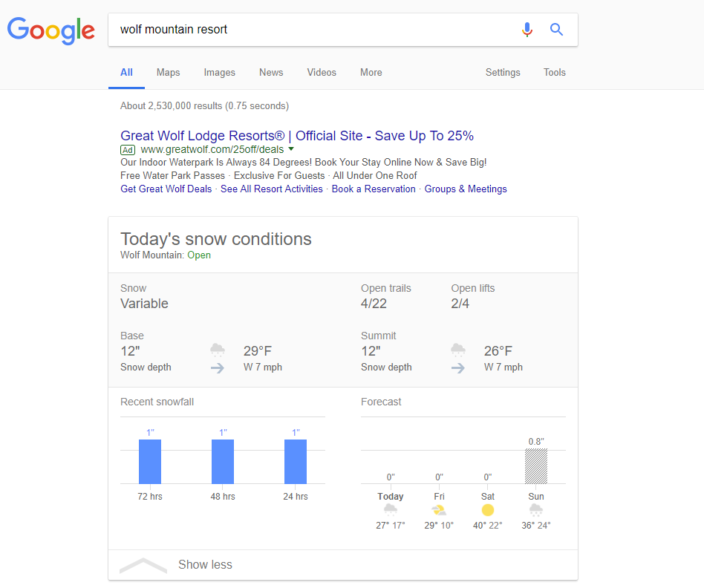
Task: Open the More search options menu
Action: click(x=371, y=72)
